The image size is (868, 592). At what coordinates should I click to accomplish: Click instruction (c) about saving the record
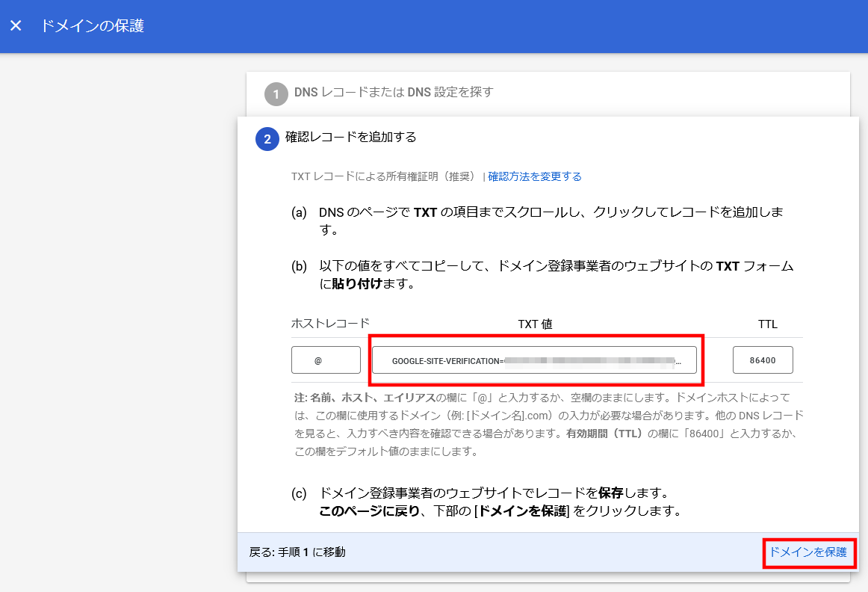[499, 502]
